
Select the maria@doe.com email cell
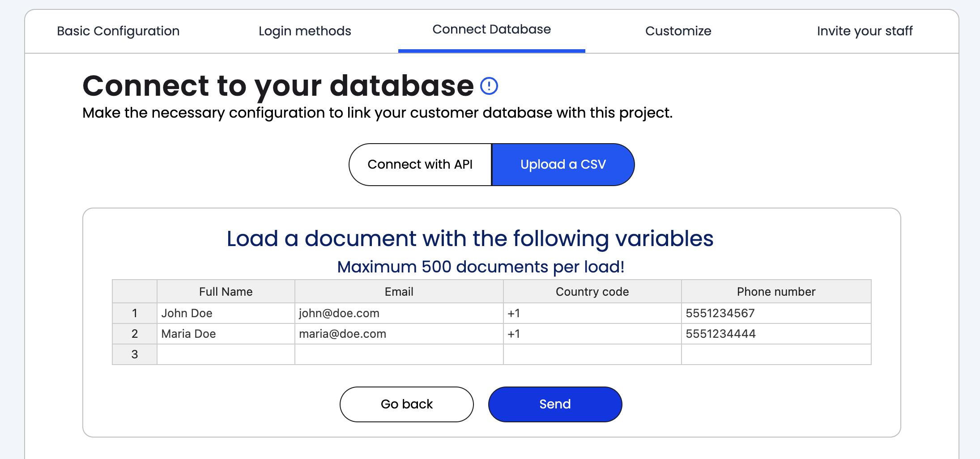tap(399, 334)
